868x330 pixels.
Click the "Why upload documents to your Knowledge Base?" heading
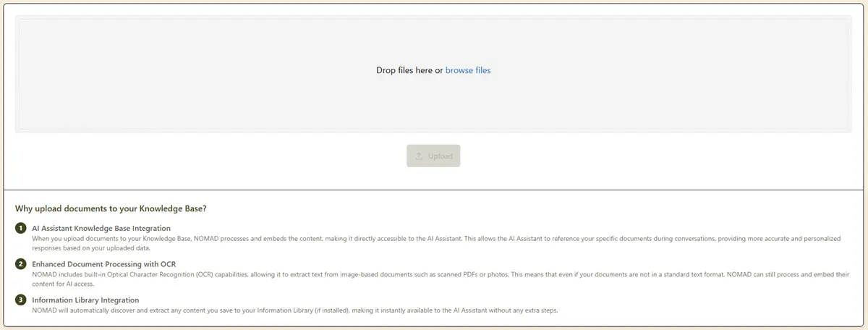(111, 208)
